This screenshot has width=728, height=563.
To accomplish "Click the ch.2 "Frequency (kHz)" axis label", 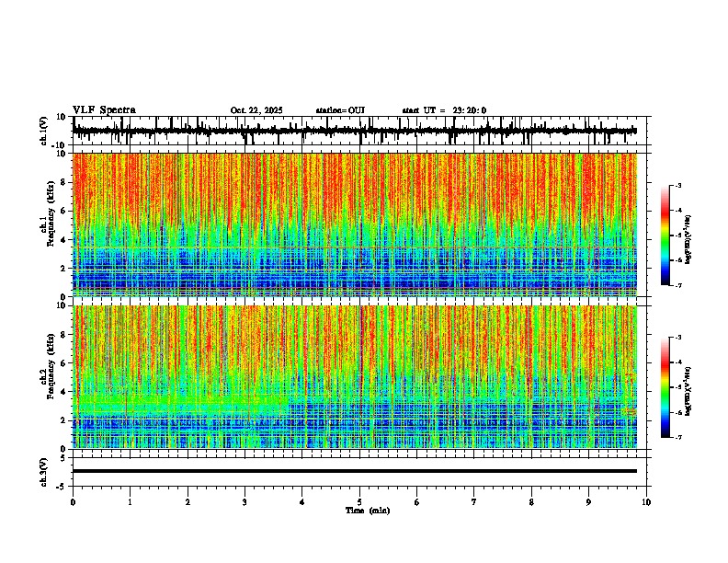I will (51, 366).
